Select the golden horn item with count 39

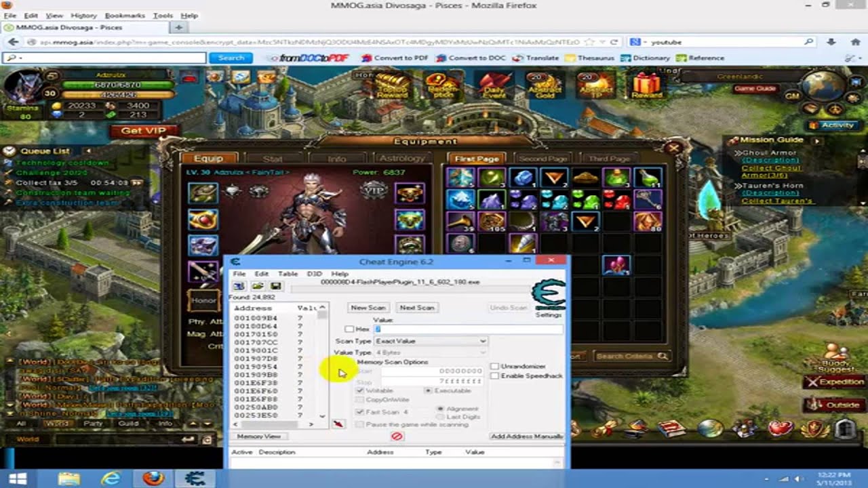click(460, 221)
